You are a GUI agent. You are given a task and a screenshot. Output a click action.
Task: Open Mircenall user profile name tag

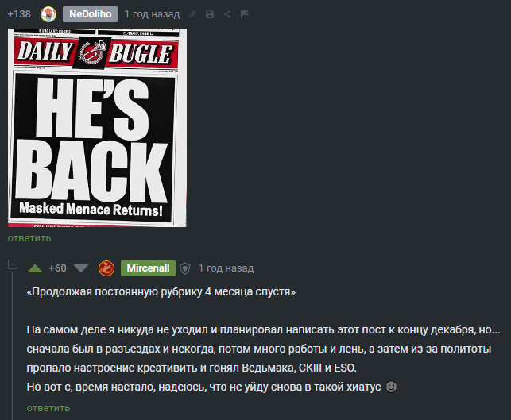pos(148,268)
